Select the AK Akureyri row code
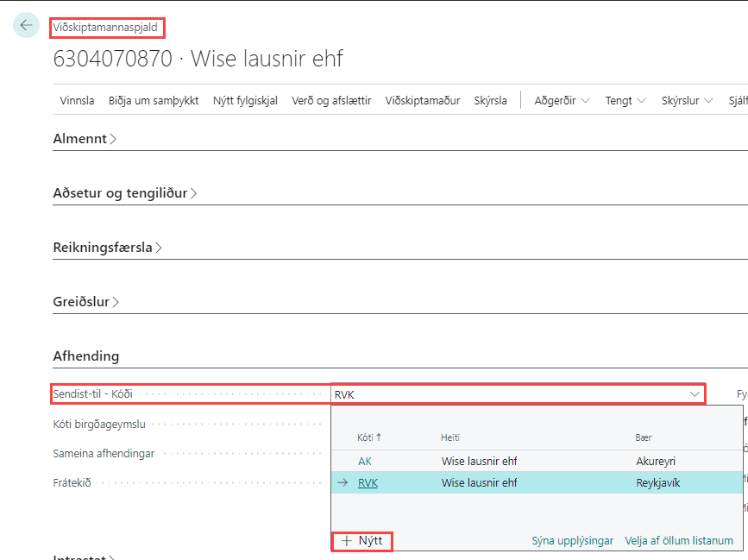This screenshot has width=748, height=560. 365,462
